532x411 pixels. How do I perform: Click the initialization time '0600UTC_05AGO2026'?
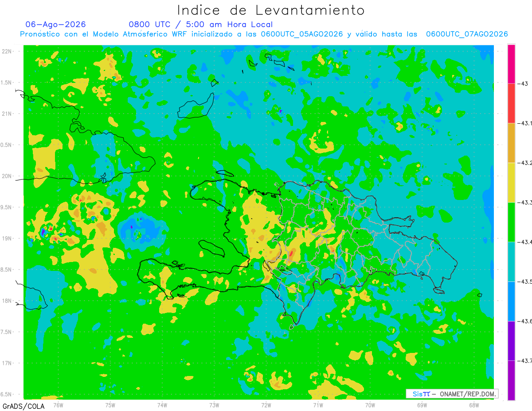302,34
